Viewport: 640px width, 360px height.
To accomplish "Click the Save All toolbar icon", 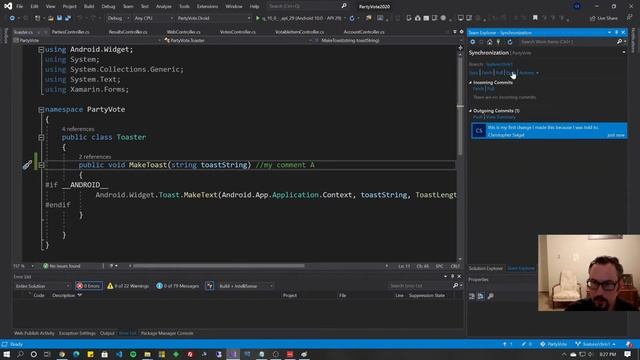I will click(x=68, y=18).
